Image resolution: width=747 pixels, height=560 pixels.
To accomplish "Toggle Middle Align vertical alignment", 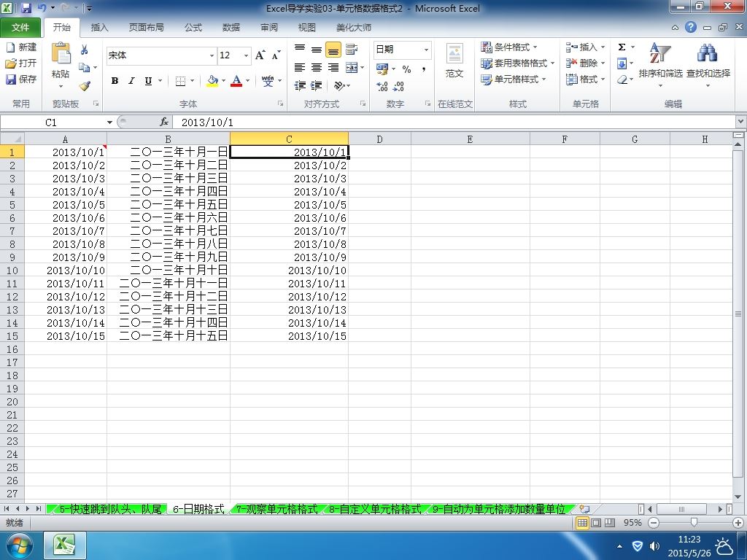I will coord(317,50).
